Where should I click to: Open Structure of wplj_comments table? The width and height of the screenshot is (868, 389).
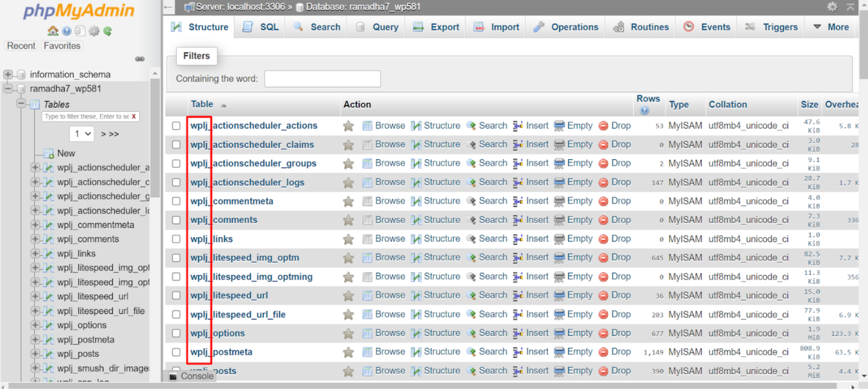pos(436,220)
